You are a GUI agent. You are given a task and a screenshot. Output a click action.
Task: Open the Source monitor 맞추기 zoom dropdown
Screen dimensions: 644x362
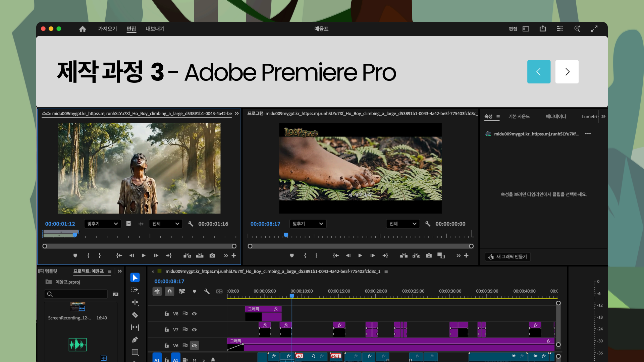click(102, 224)
